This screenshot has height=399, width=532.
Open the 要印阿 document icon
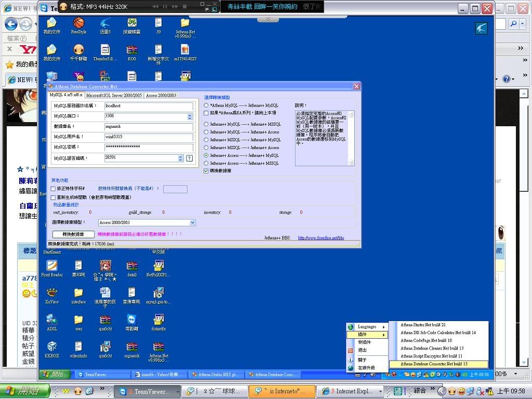(x=78, y=269)
